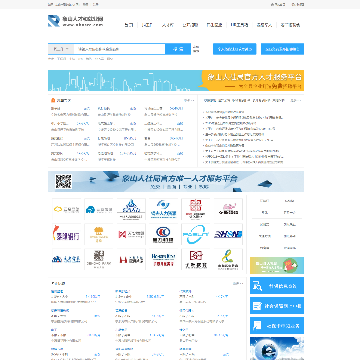
Task: Open the grey QR-pattern company logo card
Action: pyautogui.click(x=99, y=259)
